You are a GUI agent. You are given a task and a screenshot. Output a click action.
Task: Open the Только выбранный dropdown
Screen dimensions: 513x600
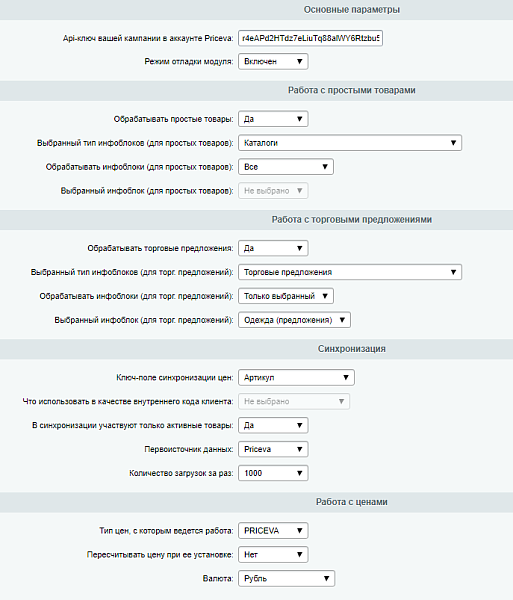(x=286, y=296)
